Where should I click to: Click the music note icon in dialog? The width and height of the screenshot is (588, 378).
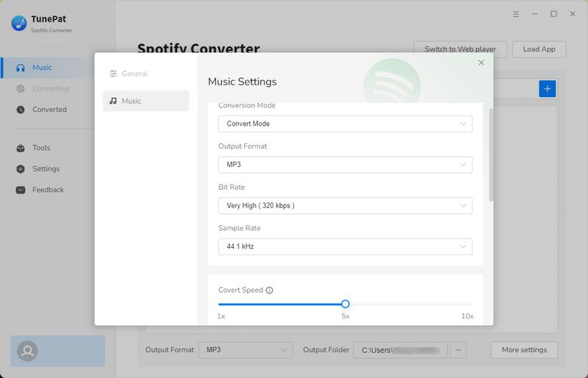pos(113,101)
